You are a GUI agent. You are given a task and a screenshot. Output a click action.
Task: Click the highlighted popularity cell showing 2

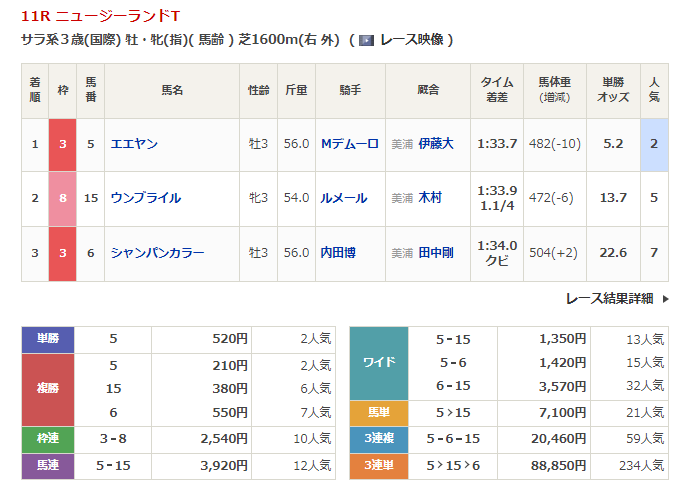(x=653, y=144)
